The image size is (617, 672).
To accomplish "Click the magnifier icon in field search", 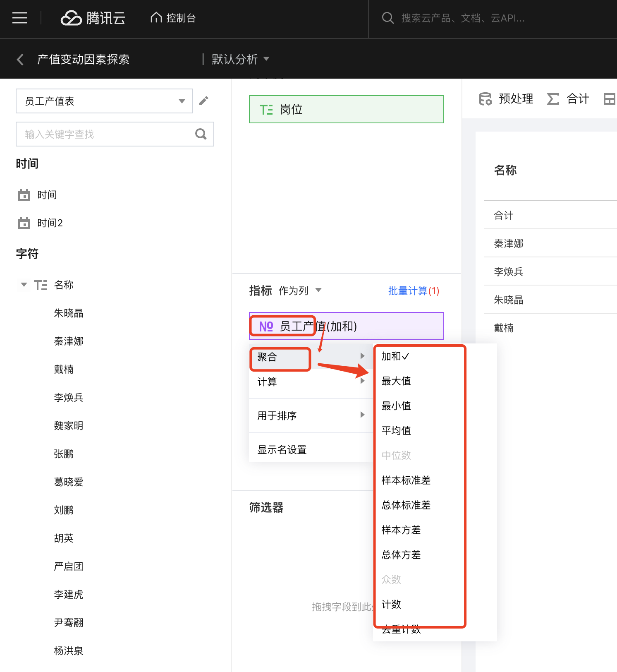I will (x=201, y=134).
